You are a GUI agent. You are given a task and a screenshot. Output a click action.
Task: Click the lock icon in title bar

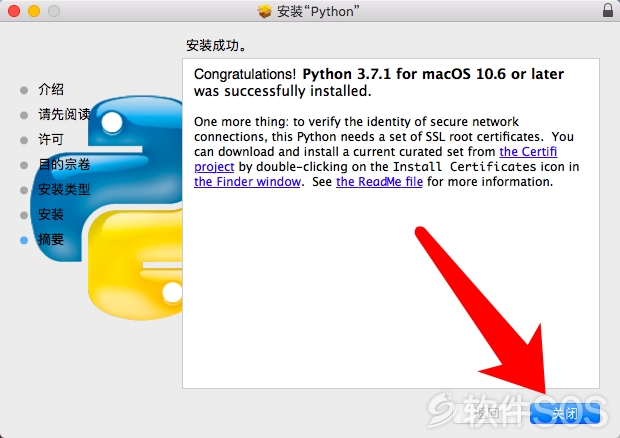[608, 10]
